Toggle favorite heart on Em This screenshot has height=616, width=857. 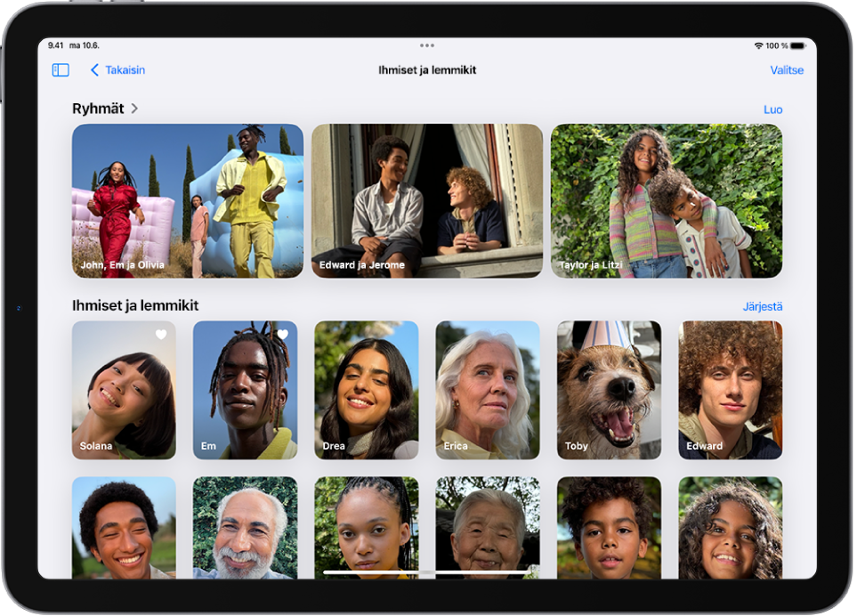282,335
